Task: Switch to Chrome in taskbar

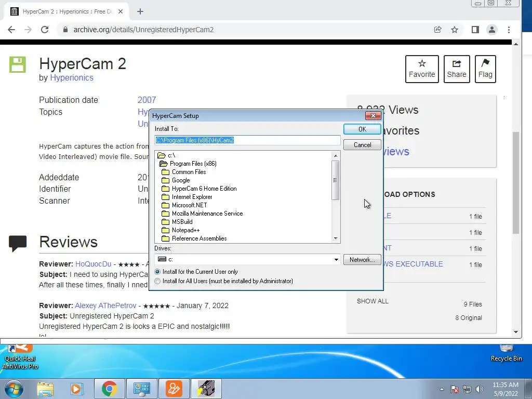Action: [109, 389]
